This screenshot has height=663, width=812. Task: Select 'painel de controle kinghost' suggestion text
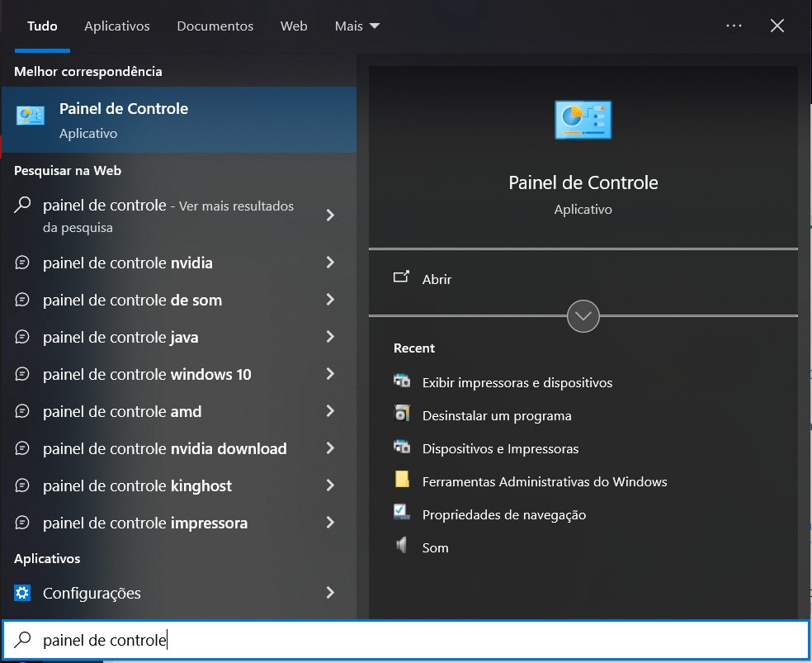point(137,485)
